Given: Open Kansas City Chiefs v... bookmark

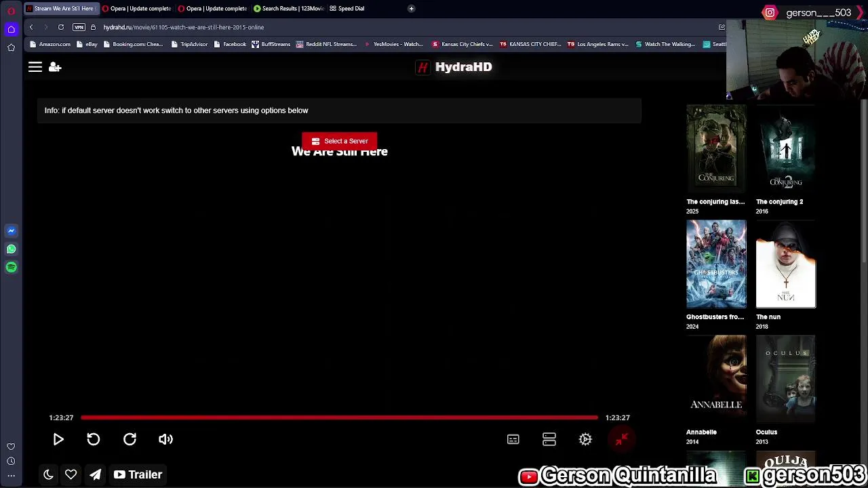Looking at the screenshot, I should 462,44.
